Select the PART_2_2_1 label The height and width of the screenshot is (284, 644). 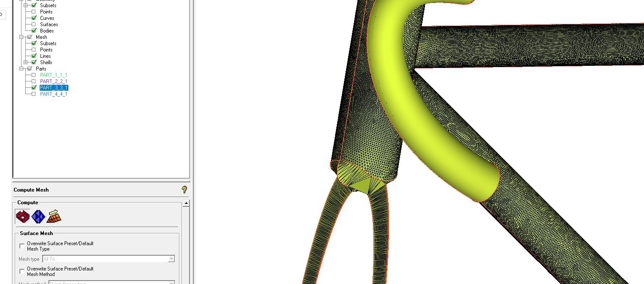click(x=54, y=81)
